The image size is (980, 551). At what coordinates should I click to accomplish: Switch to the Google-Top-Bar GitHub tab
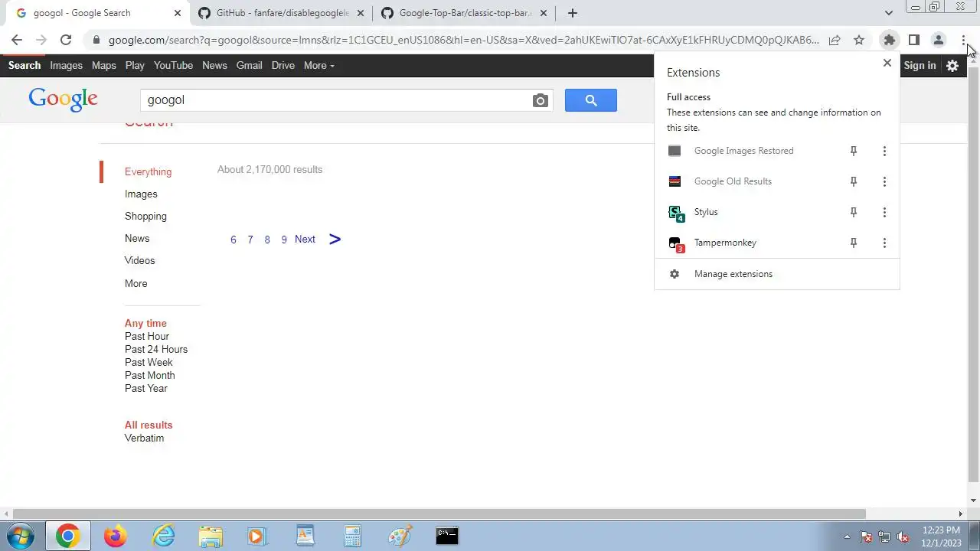465,13
